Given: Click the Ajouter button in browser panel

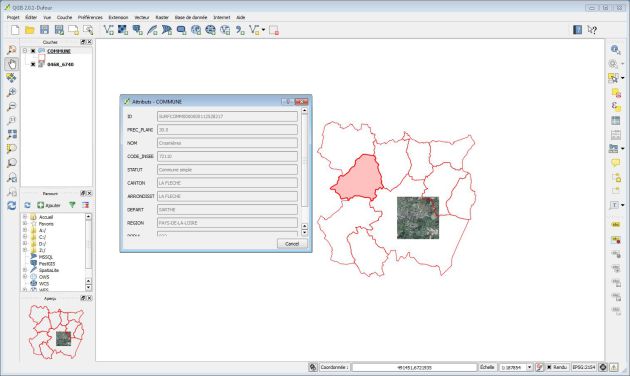Looking at the screenshot, I should 49,205.
